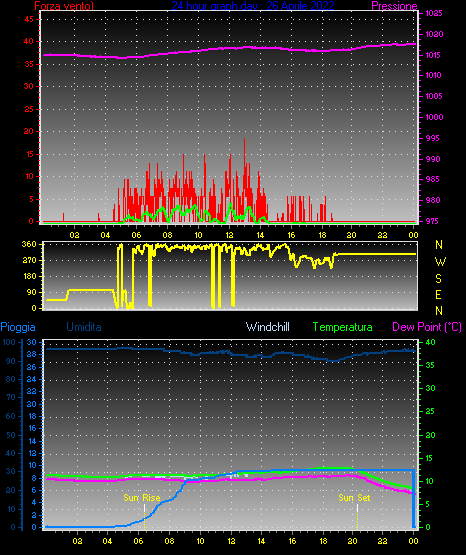The image size is (466, 555).
Task: Click pressure axis value '1025'
Action: click(434, 13)
